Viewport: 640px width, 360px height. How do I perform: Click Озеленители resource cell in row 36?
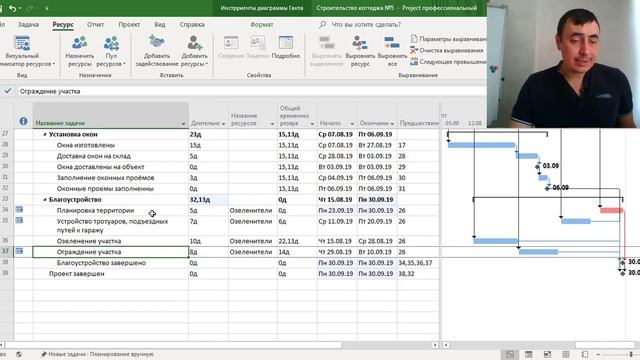tap(253, 241)
